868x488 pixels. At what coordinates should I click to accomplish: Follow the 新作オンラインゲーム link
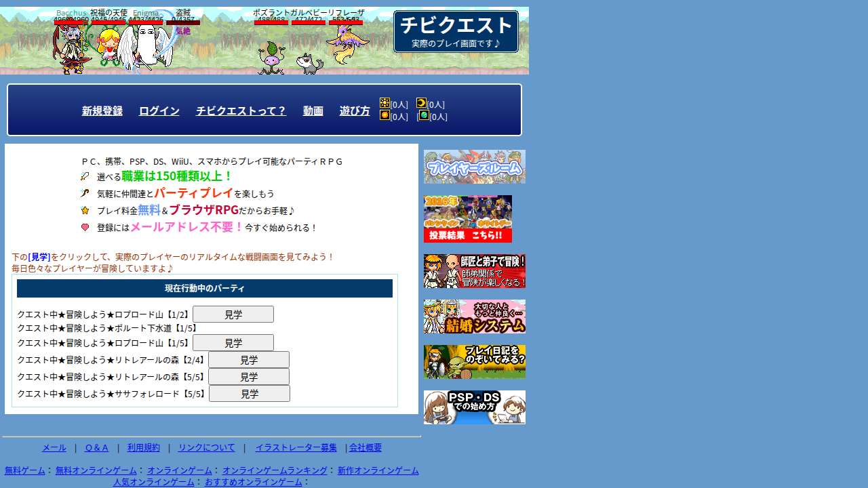378,470
